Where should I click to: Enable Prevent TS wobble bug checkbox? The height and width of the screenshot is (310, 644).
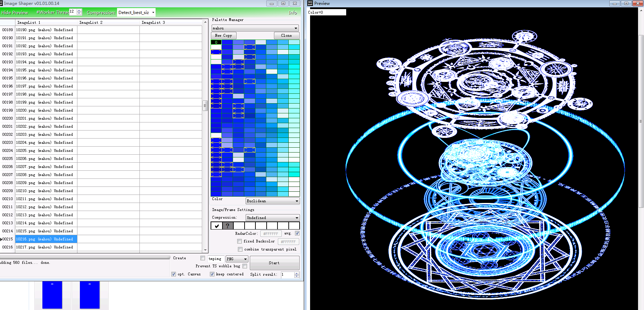245,266
